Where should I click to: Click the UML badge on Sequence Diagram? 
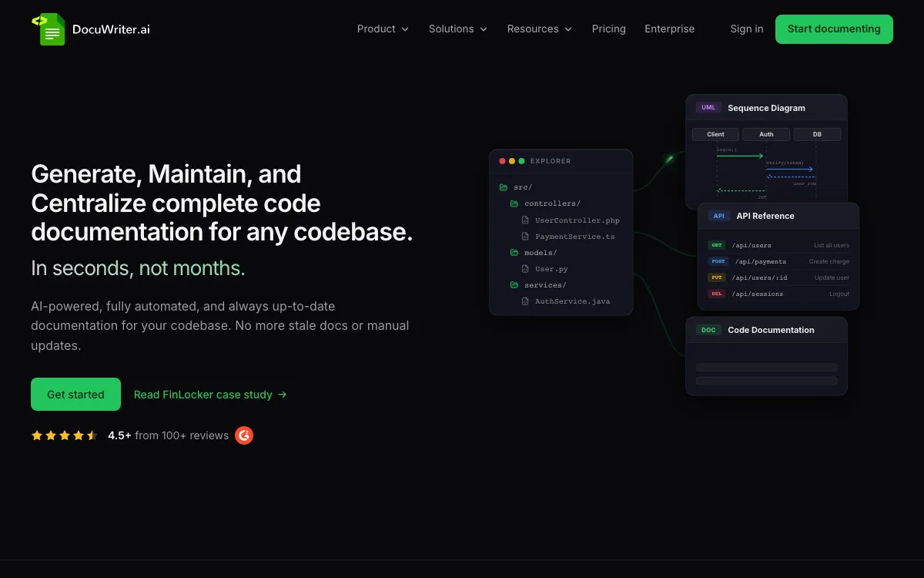[708, 108]
